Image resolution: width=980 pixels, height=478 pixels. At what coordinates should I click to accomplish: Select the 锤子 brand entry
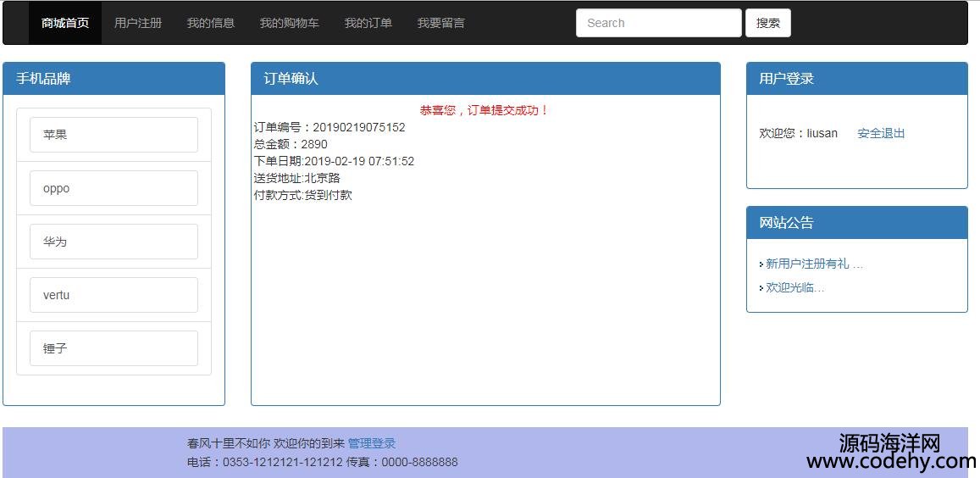tap(114, 348)
